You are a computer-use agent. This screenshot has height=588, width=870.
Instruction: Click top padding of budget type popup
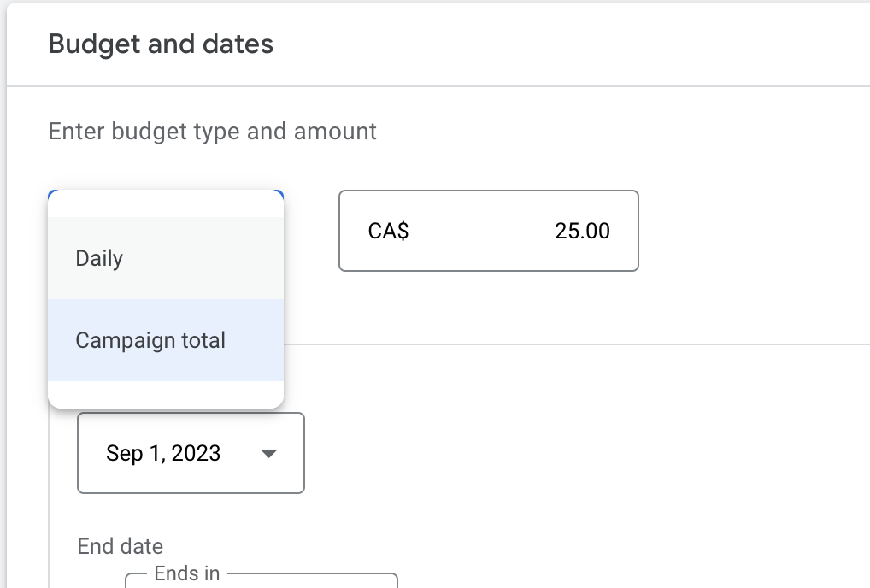point(166,203)
